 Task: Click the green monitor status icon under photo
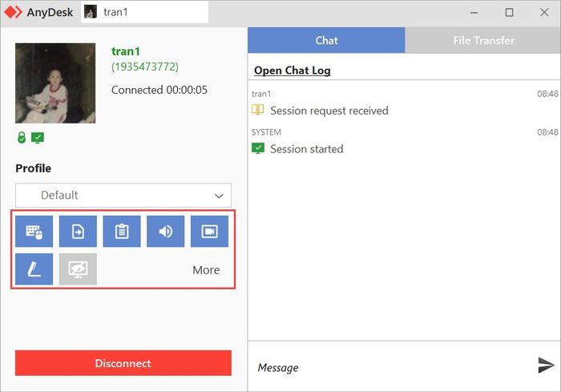click(x=38, y=138)
